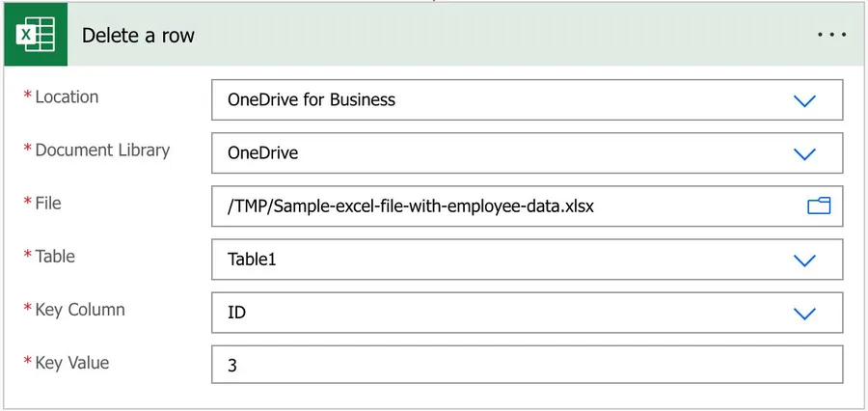The image size is (868, 411).
Task: Click the Excel icon in the header
Action: tap(36, 36)
